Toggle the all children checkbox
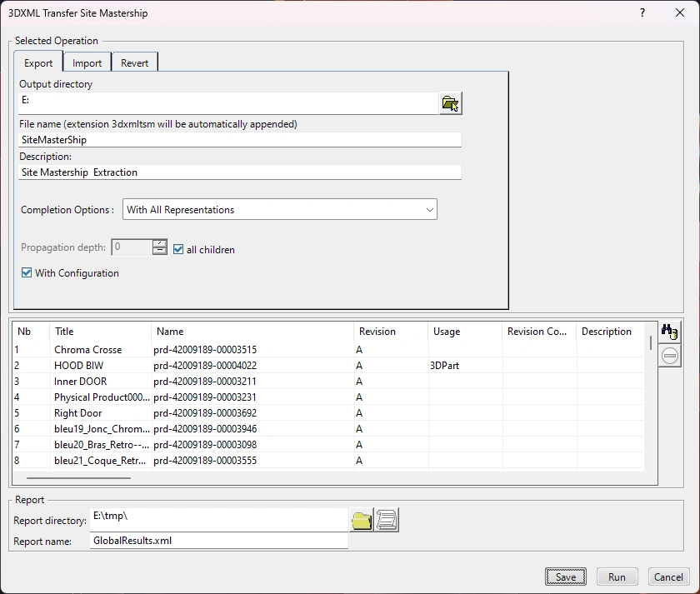 click(178, 249)
